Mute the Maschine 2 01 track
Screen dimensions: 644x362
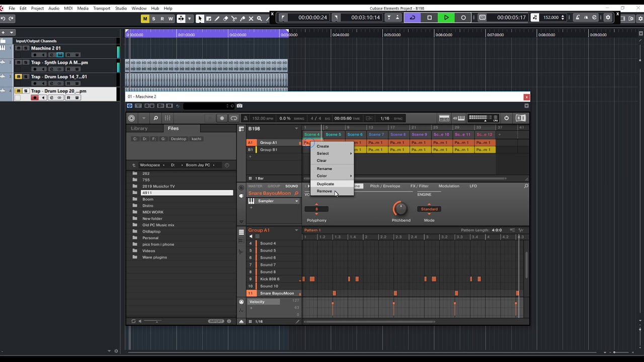click(18, 48)
